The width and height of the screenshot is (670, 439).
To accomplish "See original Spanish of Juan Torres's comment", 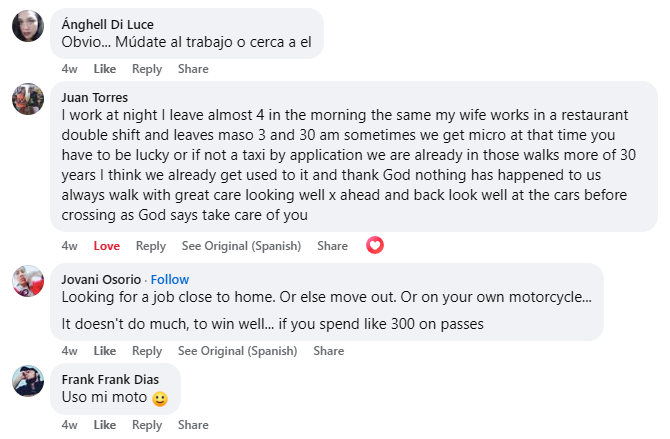I will click(241, 246).
